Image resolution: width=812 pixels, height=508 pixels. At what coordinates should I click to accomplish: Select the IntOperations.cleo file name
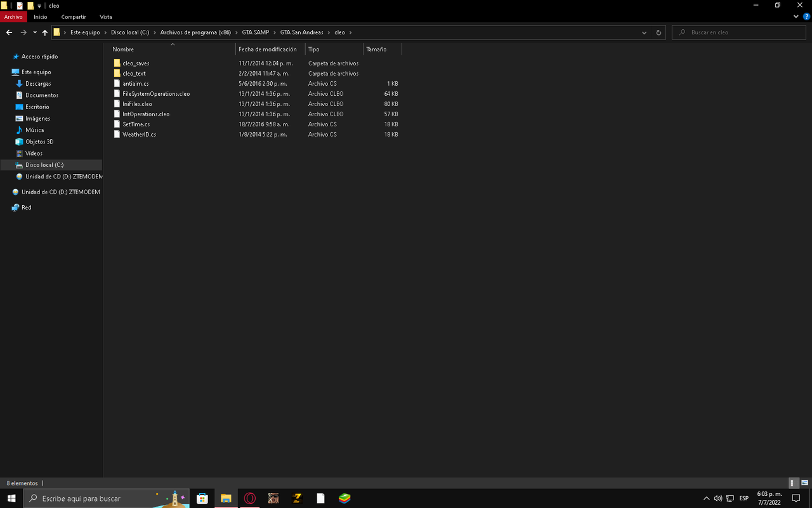coord(146,114)
